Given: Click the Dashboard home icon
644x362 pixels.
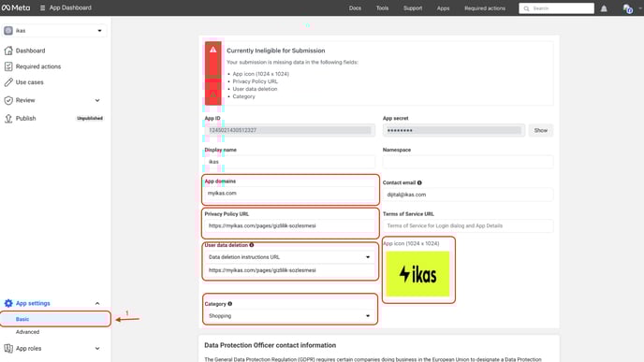Looking at the screenshot, I should [x=8, y=51].
